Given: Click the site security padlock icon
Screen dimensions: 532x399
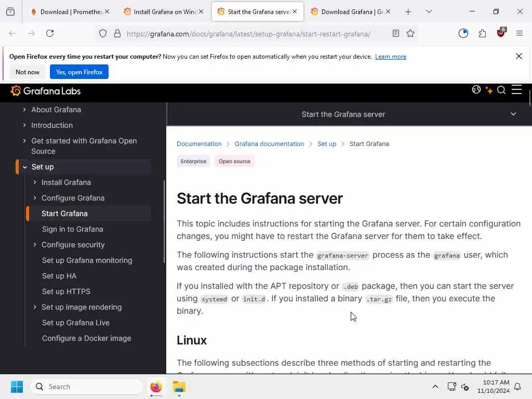Looking at the screenshot, I should [117, 33].
